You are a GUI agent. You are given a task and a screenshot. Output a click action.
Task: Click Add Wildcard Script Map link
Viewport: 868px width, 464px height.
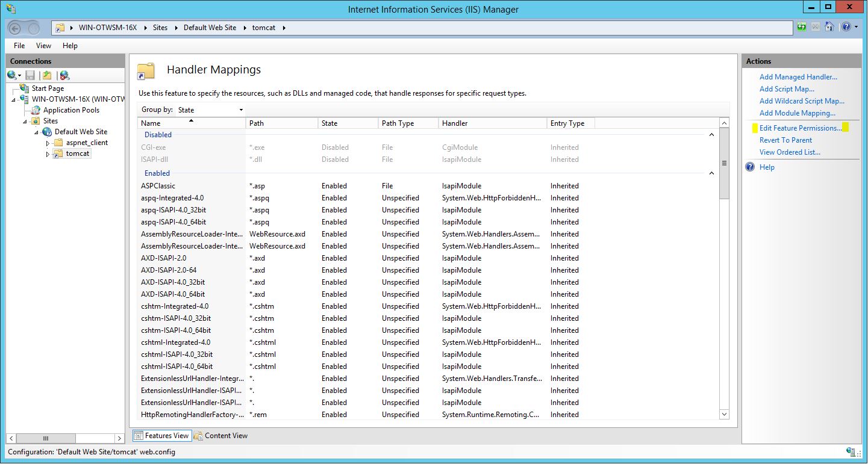[x=802, y=101]
